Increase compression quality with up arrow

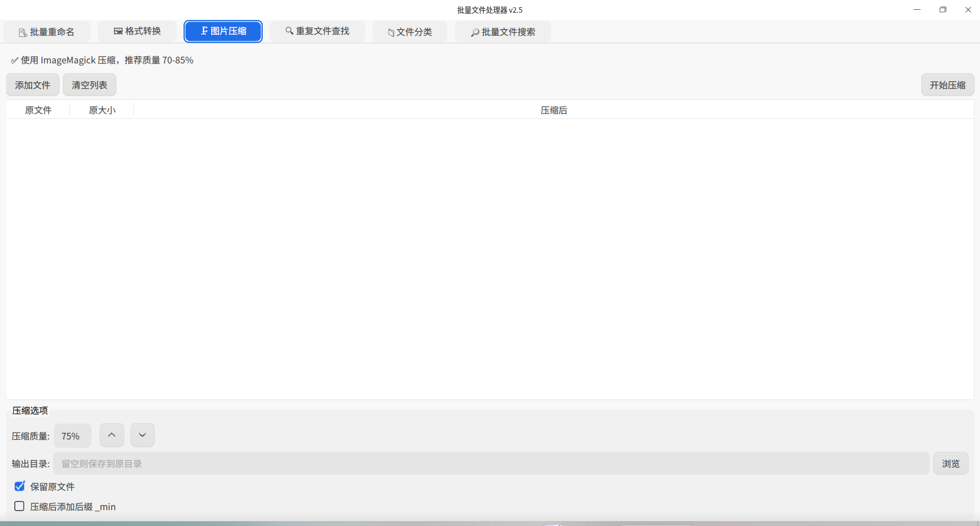coord(111,435)
